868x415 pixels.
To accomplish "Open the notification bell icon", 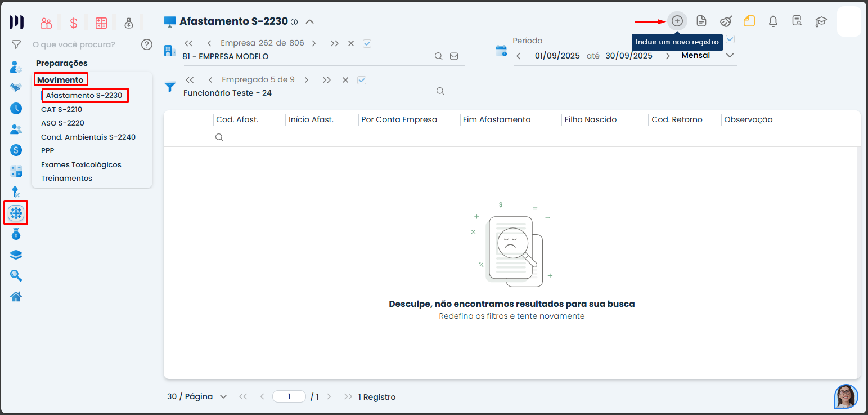I will (773, 21).
